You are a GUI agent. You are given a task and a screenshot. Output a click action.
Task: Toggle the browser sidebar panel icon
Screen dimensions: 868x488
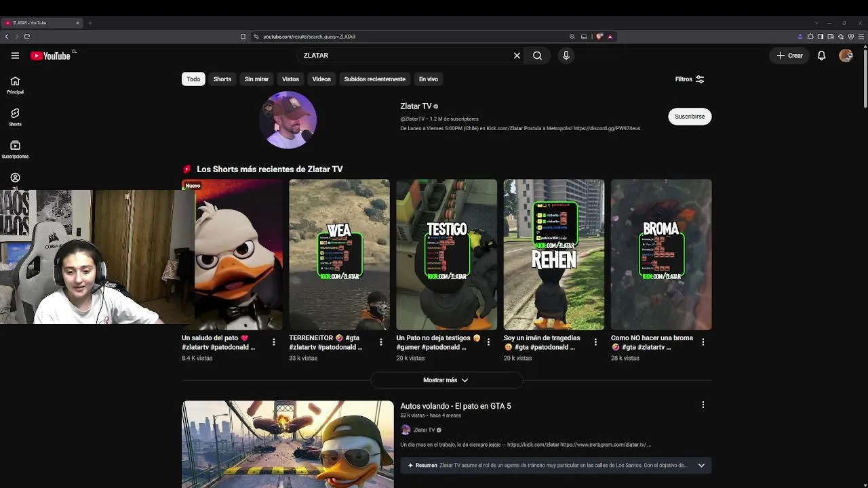[x=821, y=37]
